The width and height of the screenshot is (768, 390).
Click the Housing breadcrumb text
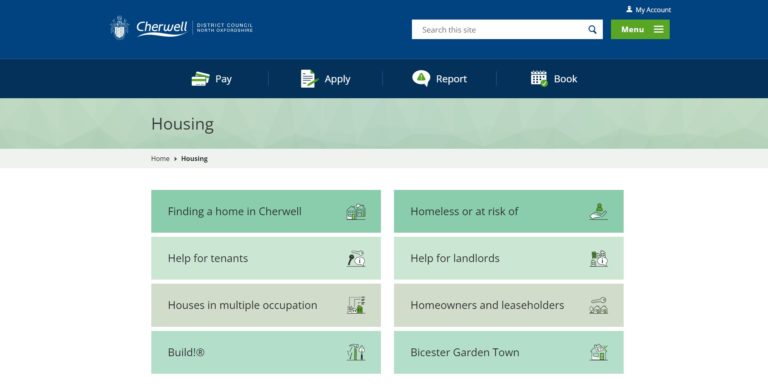[x=194, y=159]
